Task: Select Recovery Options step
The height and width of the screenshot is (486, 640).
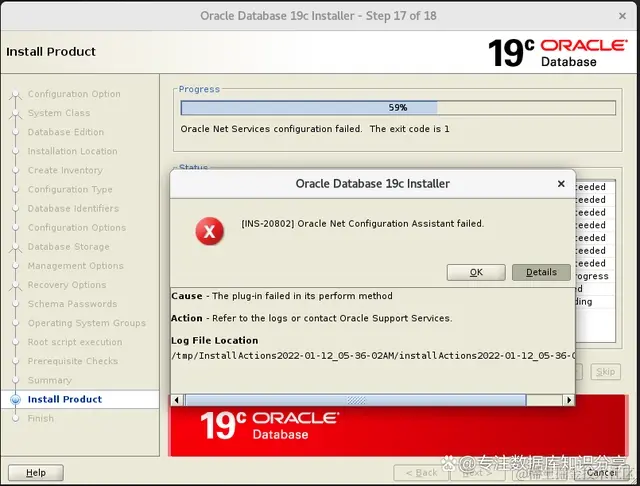Action: click(67, 285)
